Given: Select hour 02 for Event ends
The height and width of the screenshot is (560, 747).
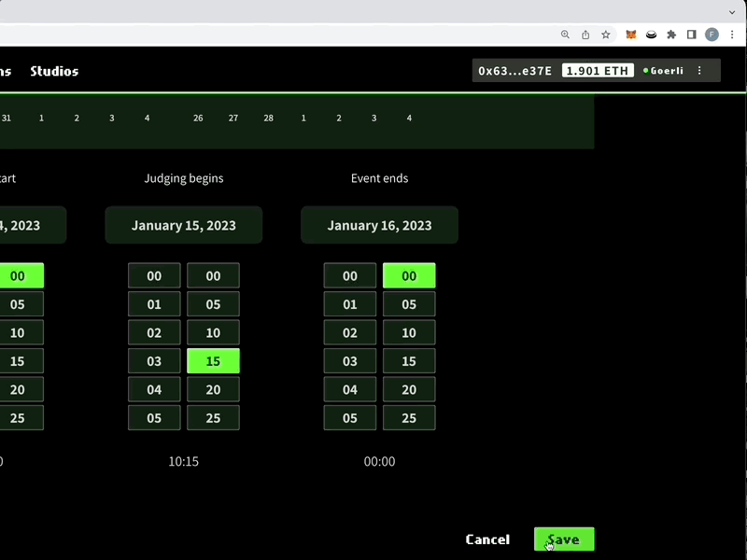Looking at the screenshot, I should tap(349, 332).
